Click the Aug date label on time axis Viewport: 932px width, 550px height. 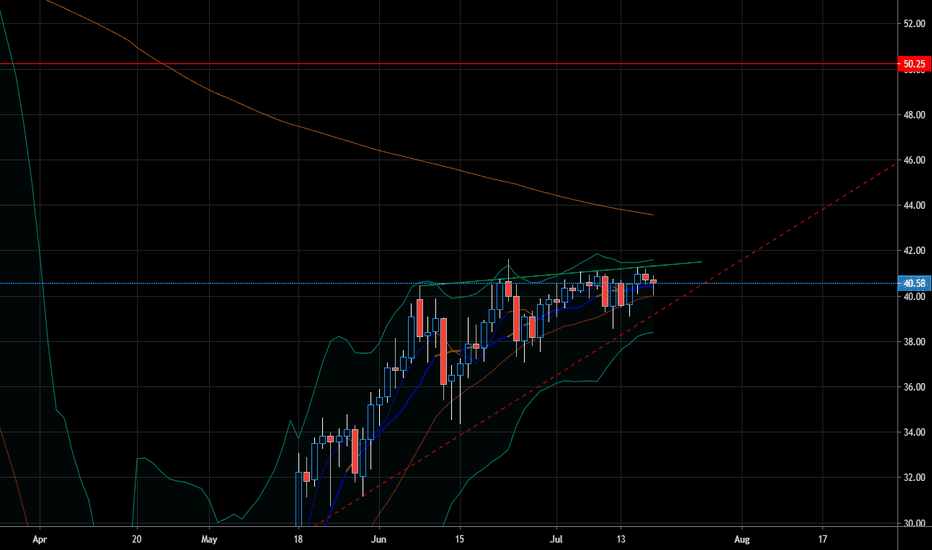click(x=742, y=539)
